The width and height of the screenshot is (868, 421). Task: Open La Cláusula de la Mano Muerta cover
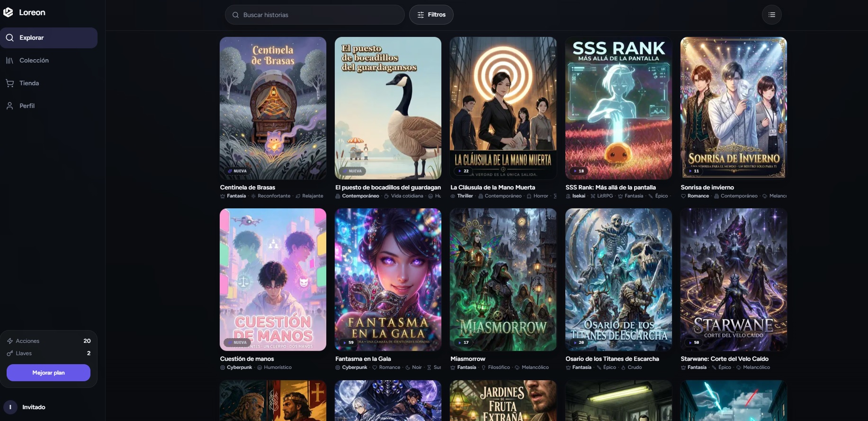(503, 108)
